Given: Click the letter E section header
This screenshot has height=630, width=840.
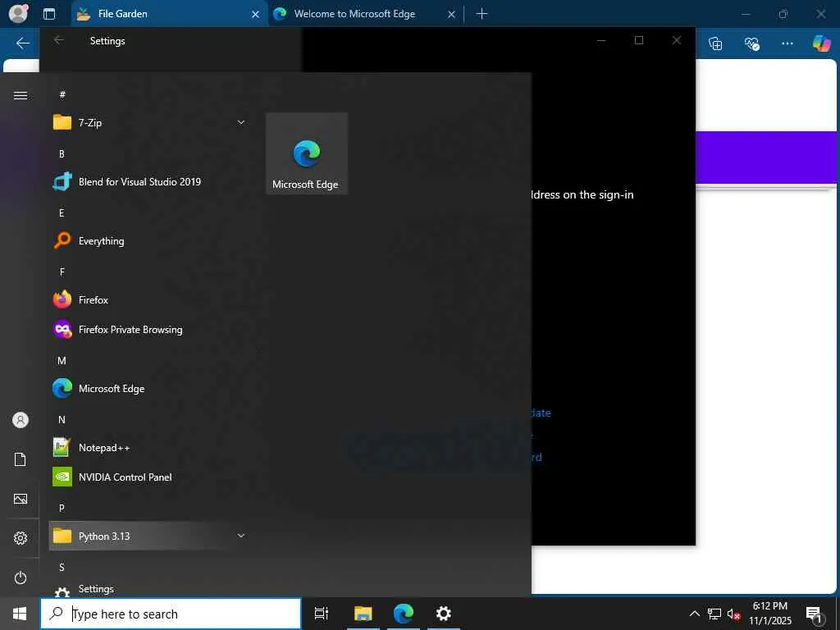Looking at the screenshot, I should coord(62,212).
